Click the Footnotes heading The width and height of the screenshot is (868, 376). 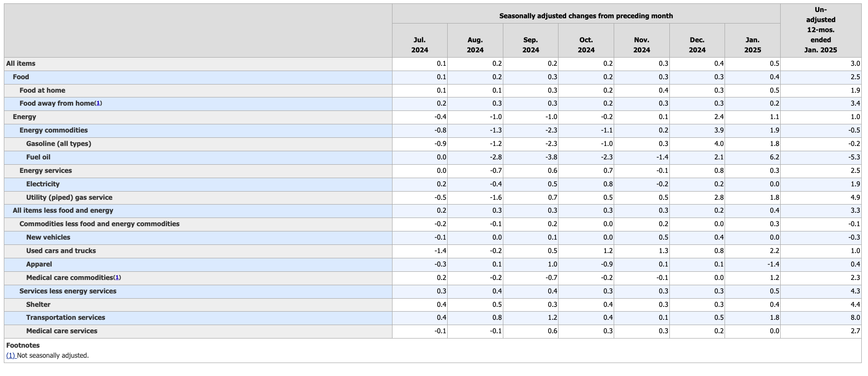click(23, 345)
